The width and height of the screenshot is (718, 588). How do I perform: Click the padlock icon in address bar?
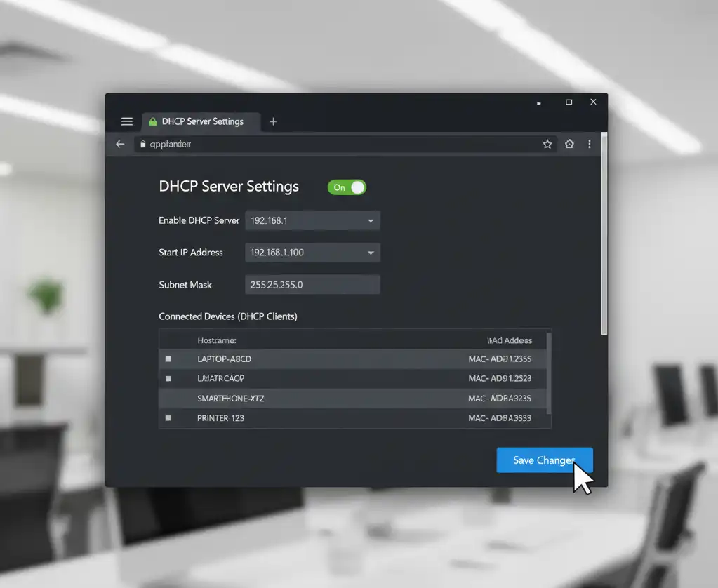143,144
